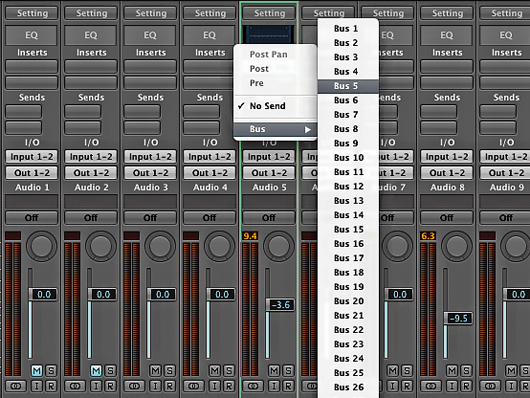Image resolution: width=530 pixels, height=398 pixels.
Task: Open the EQ on Audio 1
Action: [x=31, y=35]
